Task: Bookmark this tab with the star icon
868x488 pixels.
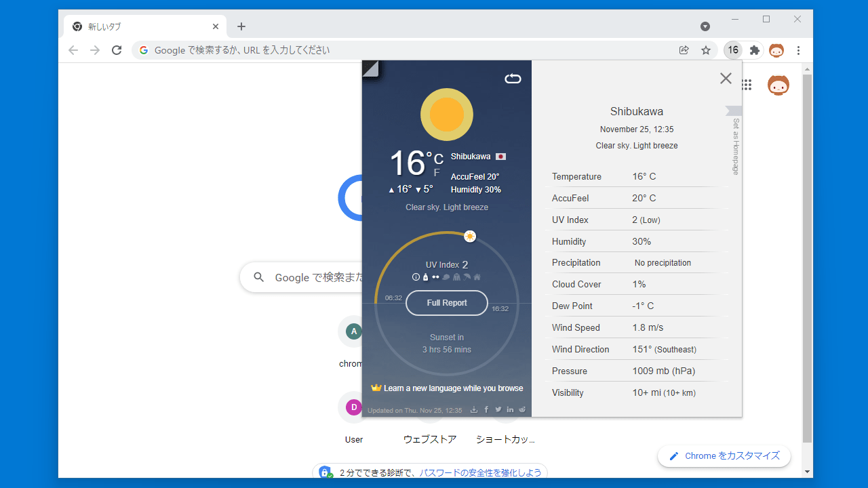Action: 705,50
